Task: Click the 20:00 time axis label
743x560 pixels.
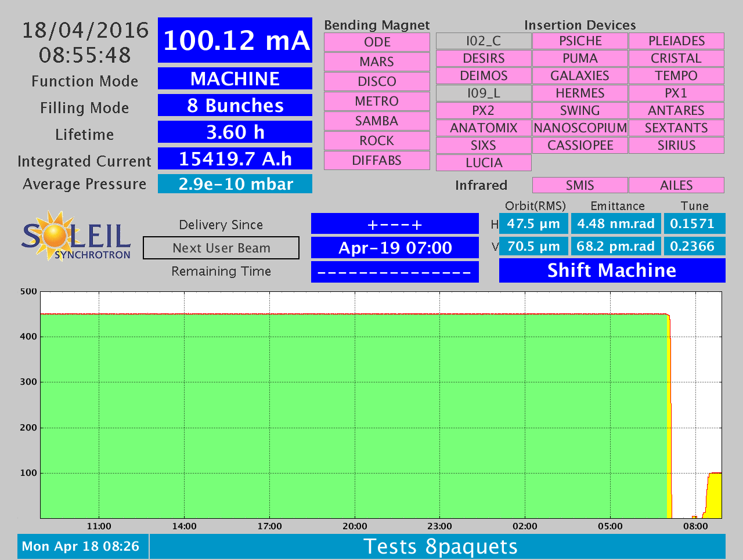Action: 355,526
